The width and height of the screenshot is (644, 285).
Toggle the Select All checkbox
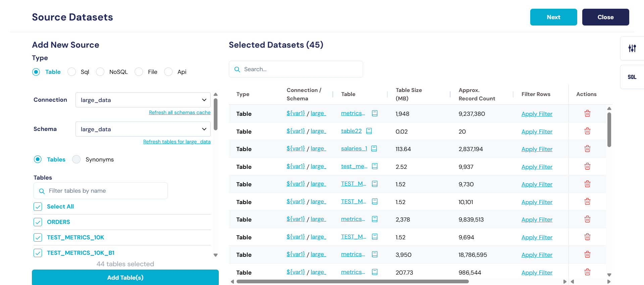[x=38, y=207]
